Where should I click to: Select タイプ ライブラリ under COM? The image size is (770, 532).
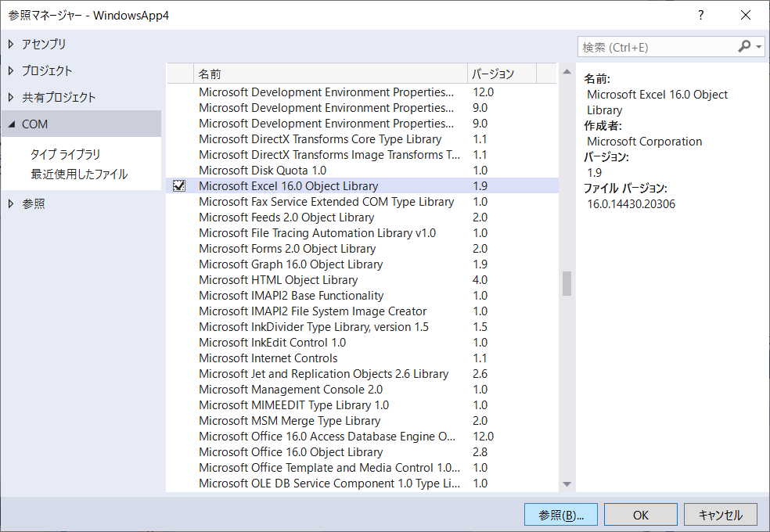65,154
